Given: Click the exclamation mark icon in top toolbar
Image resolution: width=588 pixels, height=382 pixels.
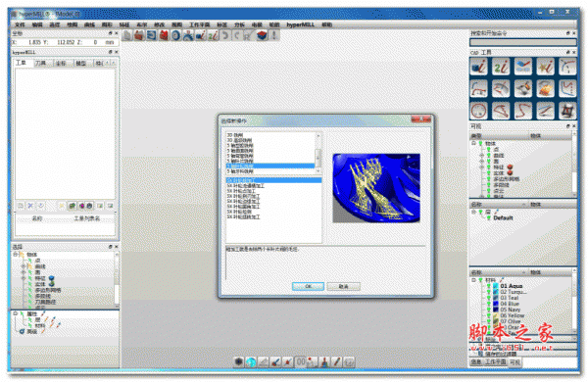Looking at the screenshot, I should 274,35.
